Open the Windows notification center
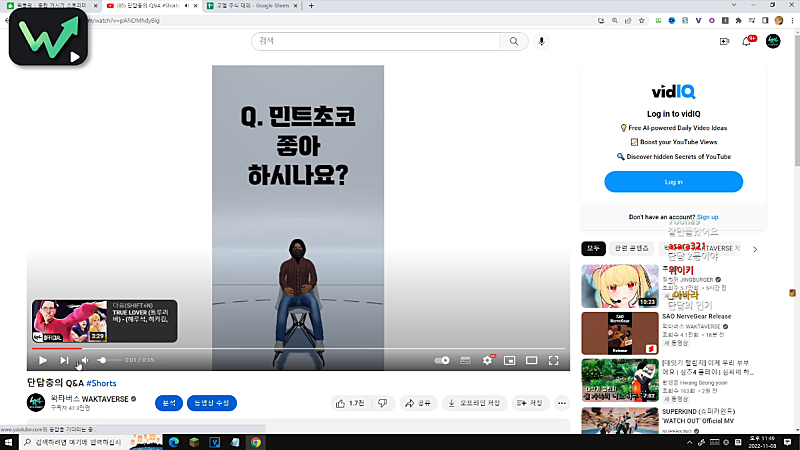Screen dimensions: 800x450 click(x=788, y=442)
